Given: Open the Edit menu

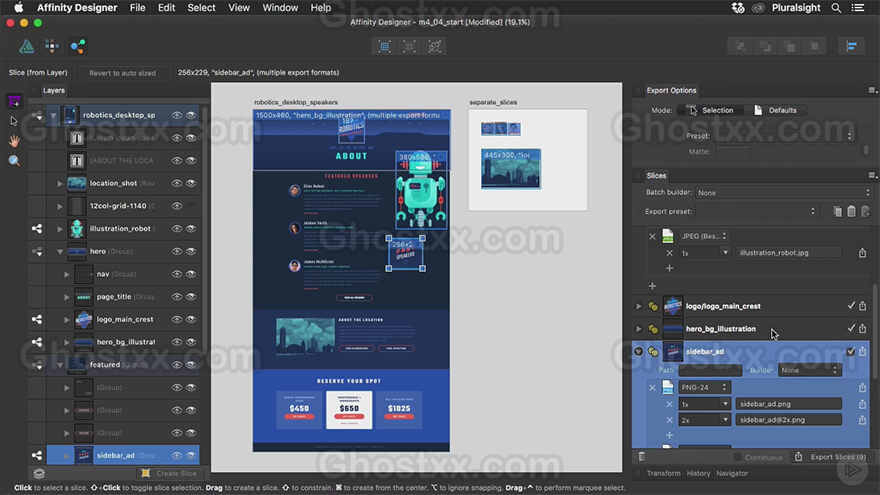Looking at the screenshot, I should [166, 8].
